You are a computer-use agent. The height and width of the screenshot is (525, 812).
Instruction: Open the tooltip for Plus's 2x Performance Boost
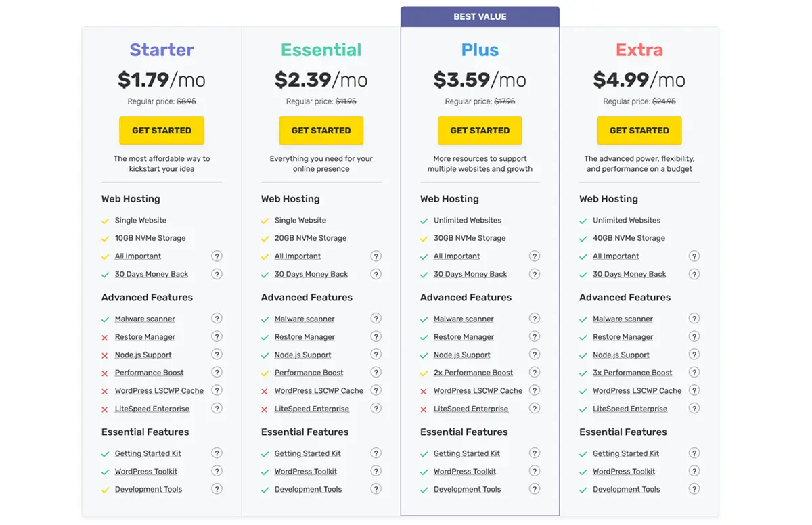pos(535,372)
